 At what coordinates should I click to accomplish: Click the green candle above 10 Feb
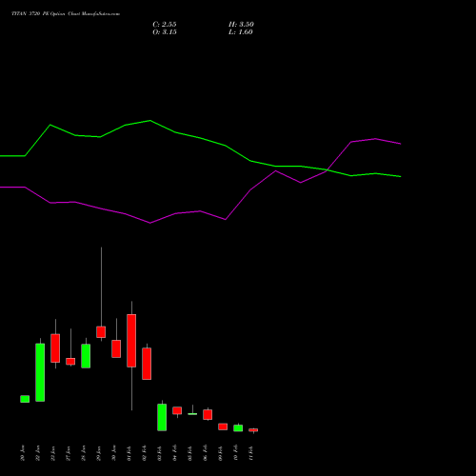pos(238,428)
